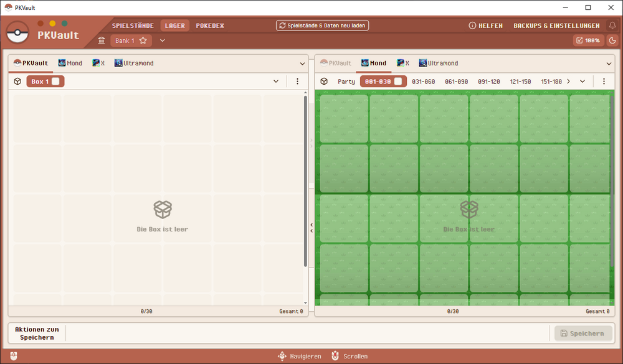Viewport: 623px width, 364px height.
Task: Click the left pane scroll-down arrow
Action: 305,303
